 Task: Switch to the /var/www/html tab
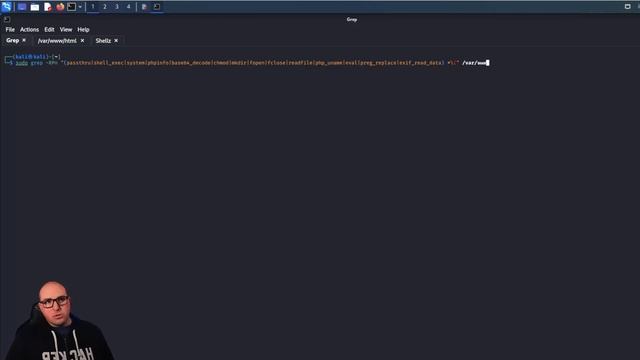[57, 41]
